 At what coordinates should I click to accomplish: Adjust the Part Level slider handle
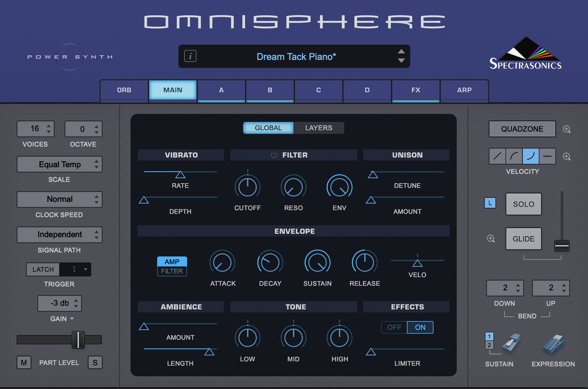(x=78, y=340)
